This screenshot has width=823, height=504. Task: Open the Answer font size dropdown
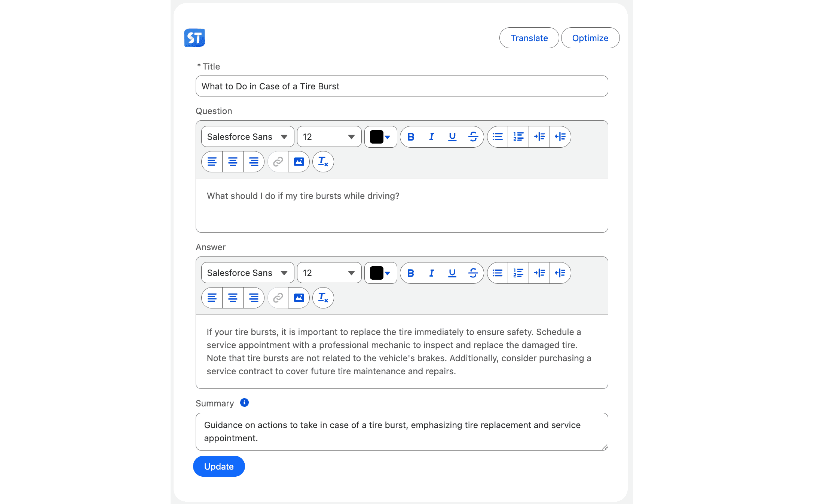tap(329, 273)
